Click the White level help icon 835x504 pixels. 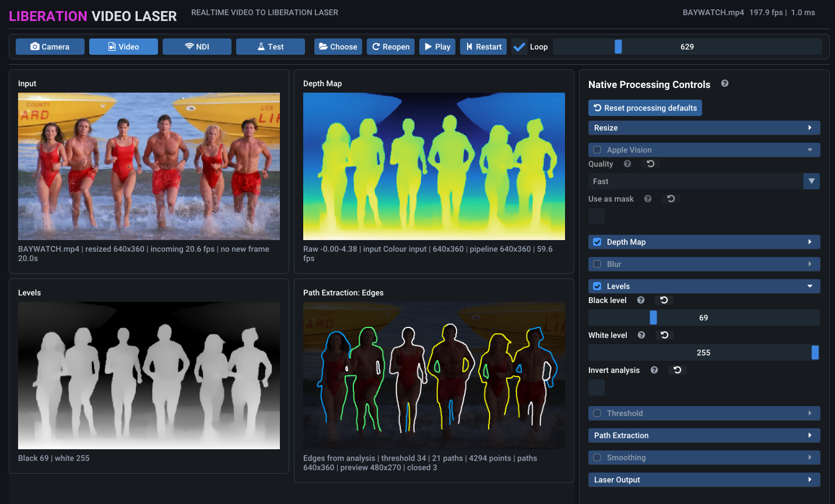641,335
